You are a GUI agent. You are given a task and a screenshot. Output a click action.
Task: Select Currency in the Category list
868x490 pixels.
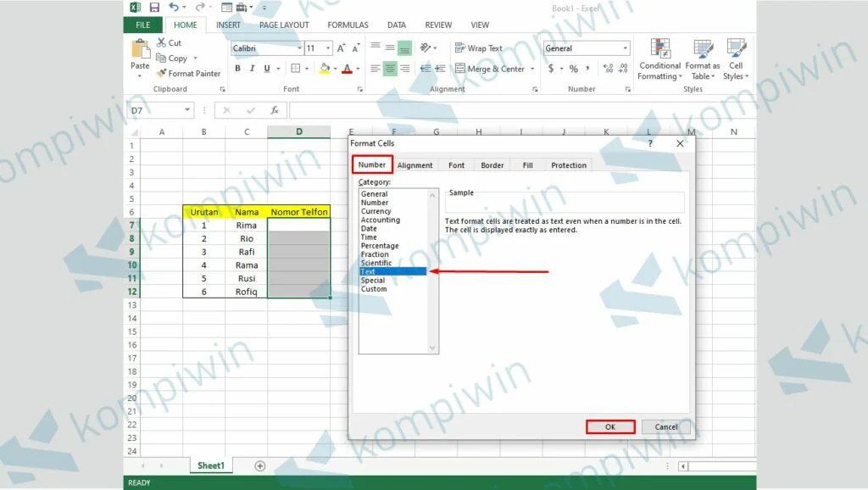pyautogui.click(x=376, y=211)
